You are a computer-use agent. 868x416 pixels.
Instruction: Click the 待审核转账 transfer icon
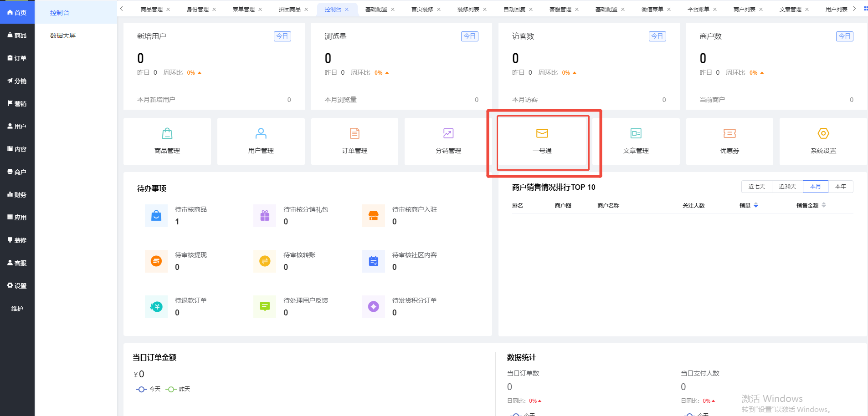pyautogui.click(x=265, y=261)
